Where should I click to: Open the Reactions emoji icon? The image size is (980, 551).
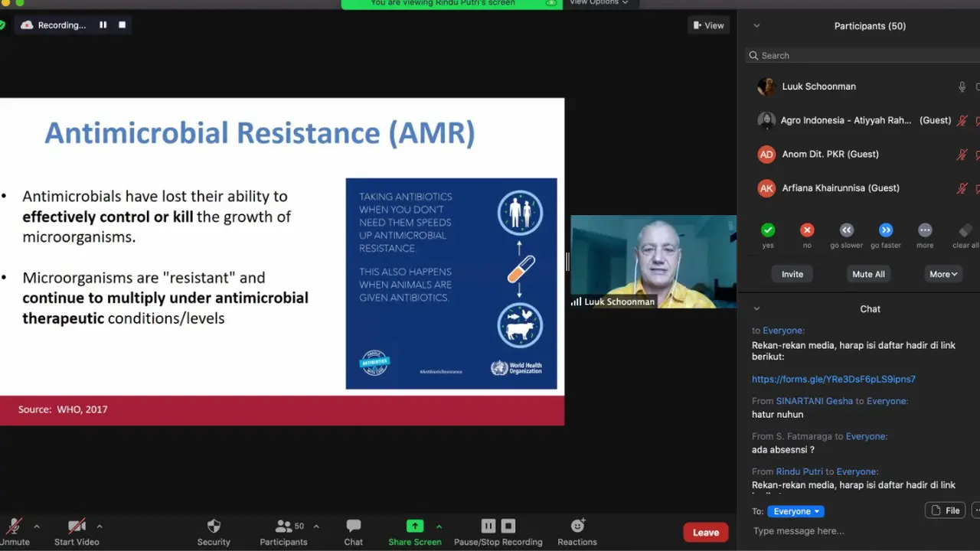[x=577, y=526]
